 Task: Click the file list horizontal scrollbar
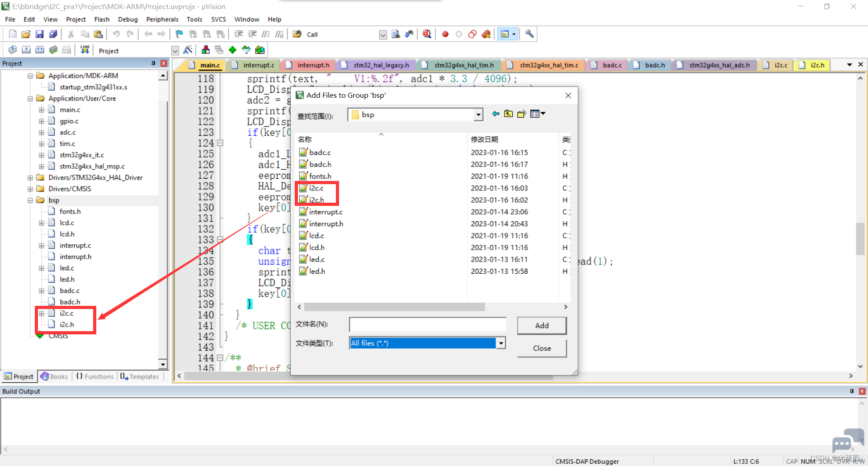click(394, 307)
